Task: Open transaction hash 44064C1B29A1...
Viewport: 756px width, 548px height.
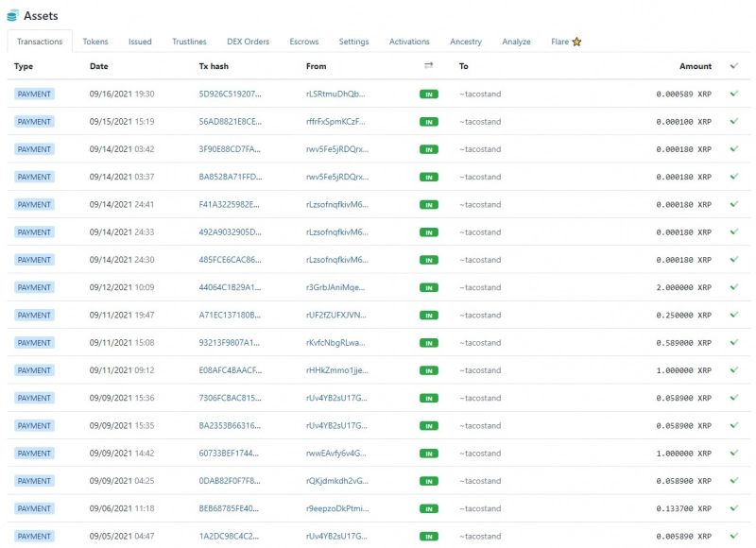Action: coord(230,287)
